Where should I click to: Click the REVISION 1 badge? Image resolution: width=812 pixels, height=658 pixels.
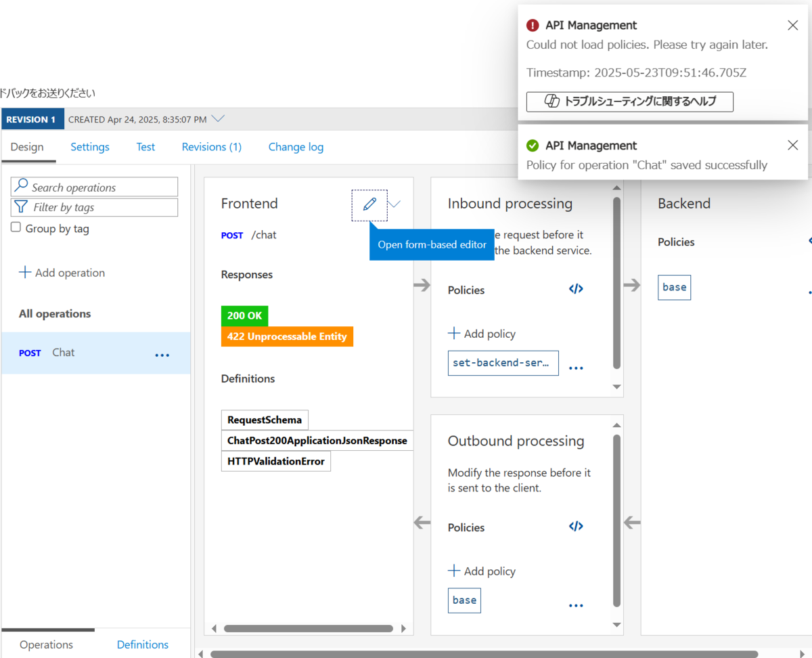32,119
